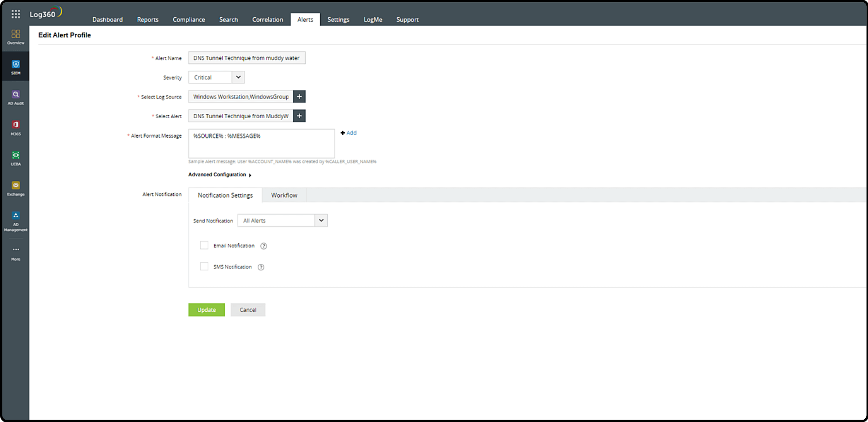Add log source with plus icon

(x=299, y=97)
